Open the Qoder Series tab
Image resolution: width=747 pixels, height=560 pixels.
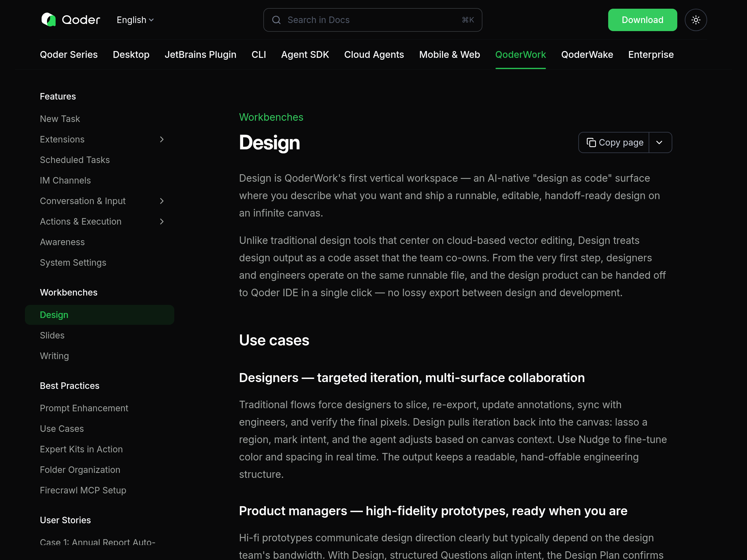click(x=68, y=55)
